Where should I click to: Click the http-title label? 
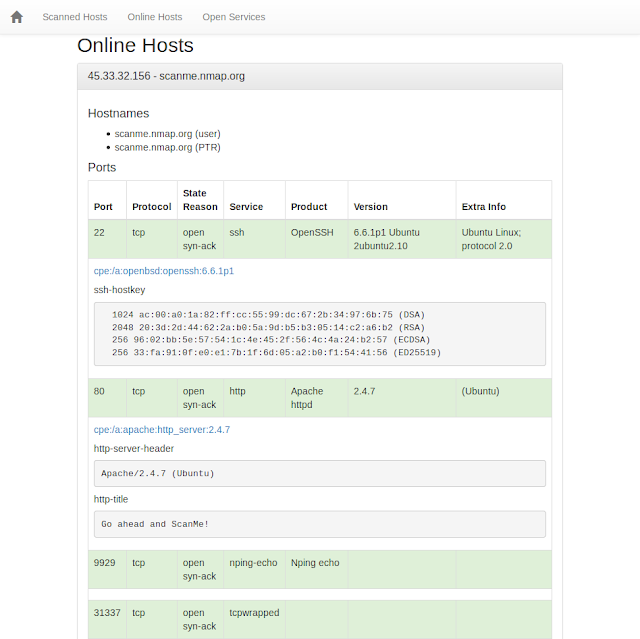click(x=111, y=499)
